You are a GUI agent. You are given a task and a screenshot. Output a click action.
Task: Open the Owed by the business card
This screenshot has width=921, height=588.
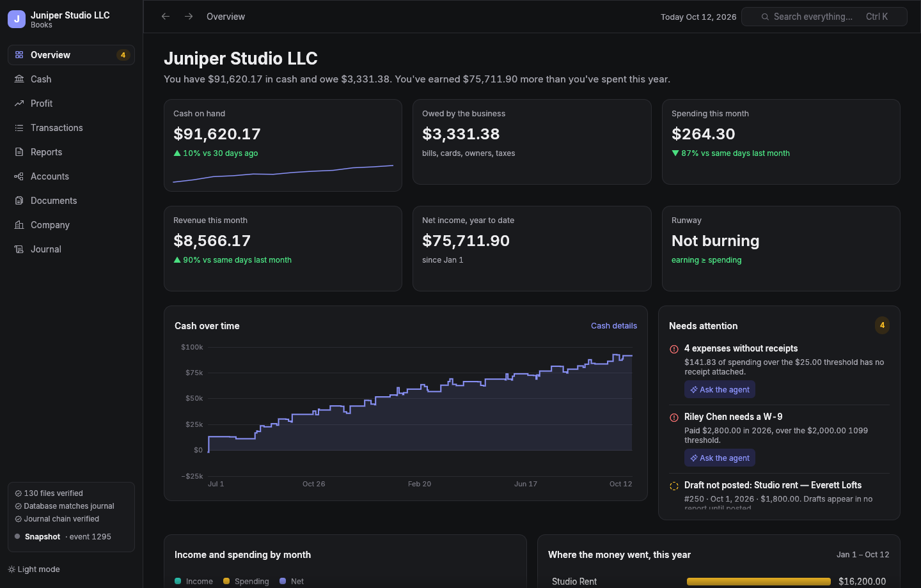(x=531, y=142)
